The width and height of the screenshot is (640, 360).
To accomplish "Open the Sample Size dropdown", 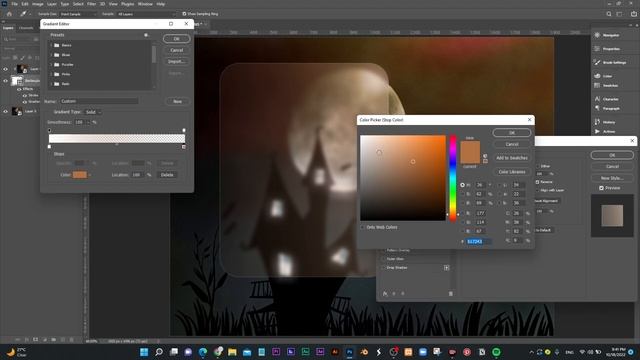I will (78, 14).
